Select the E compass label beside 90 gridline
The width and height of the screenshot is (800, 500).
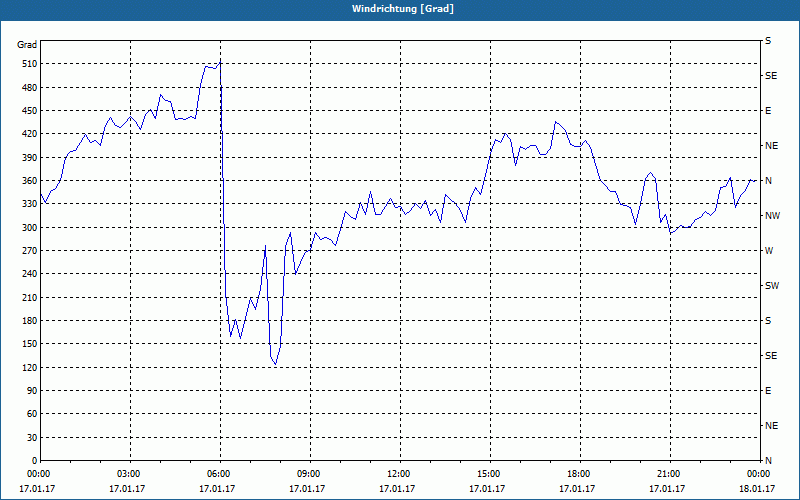(768, 391)
